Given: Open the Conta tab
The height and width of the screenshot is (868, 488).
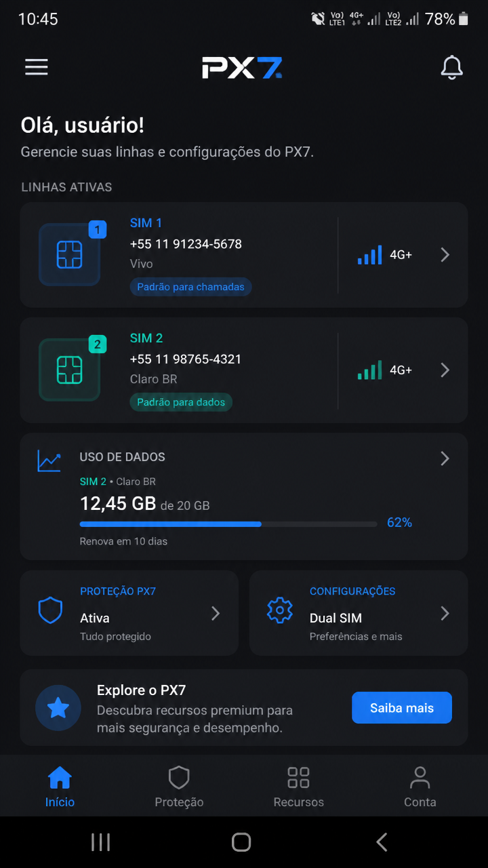Looking at the screenshot, I should 420,787.
